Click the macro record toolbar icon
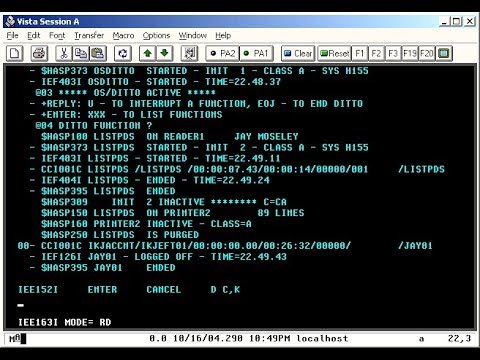This screenshot has height=360, width=480. click(x=189, y=53)
